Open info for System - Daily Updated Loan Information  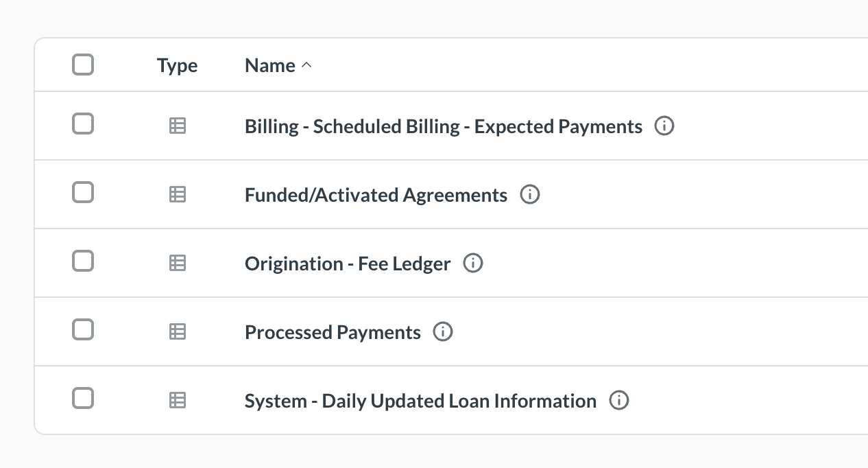click(619, 401)
